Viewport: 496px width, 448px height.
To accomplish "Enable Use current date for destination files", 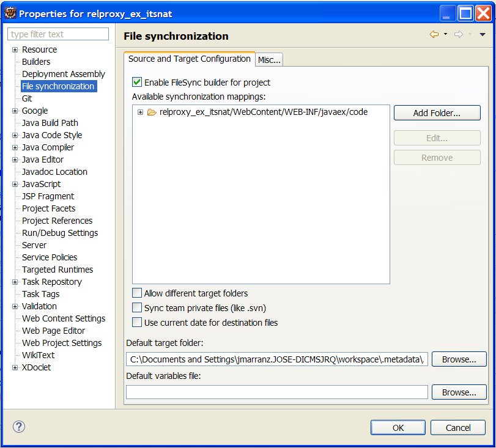I will coord(137,323).
